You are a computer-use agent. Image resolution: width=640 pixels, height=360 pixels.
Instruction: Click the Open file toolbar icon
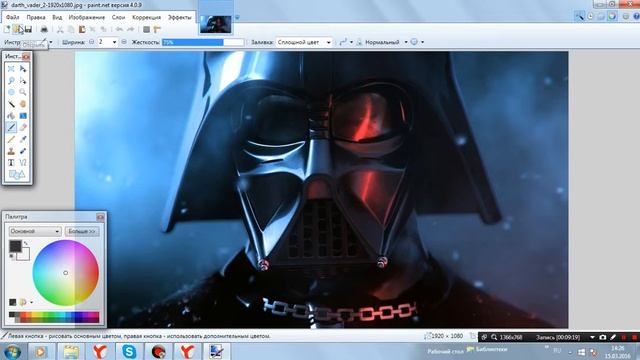[17, 29]
